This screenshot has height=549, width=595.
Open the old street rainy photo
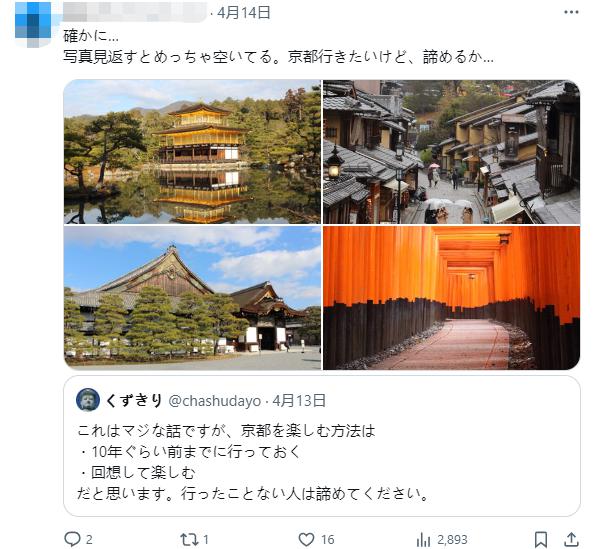pos(452,152)
